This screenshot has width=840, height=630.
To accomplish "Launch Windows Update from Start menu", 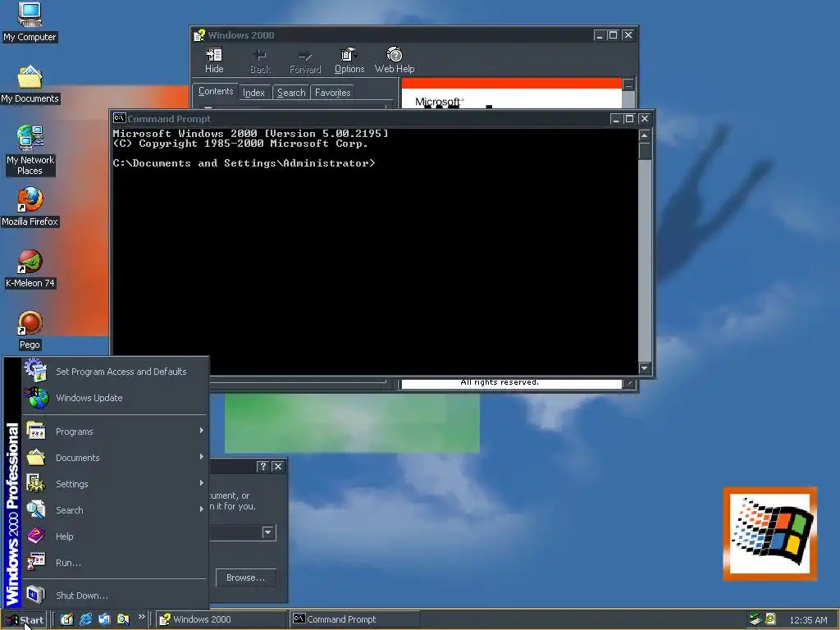I will pyautogui.click(x=115, y=398).
